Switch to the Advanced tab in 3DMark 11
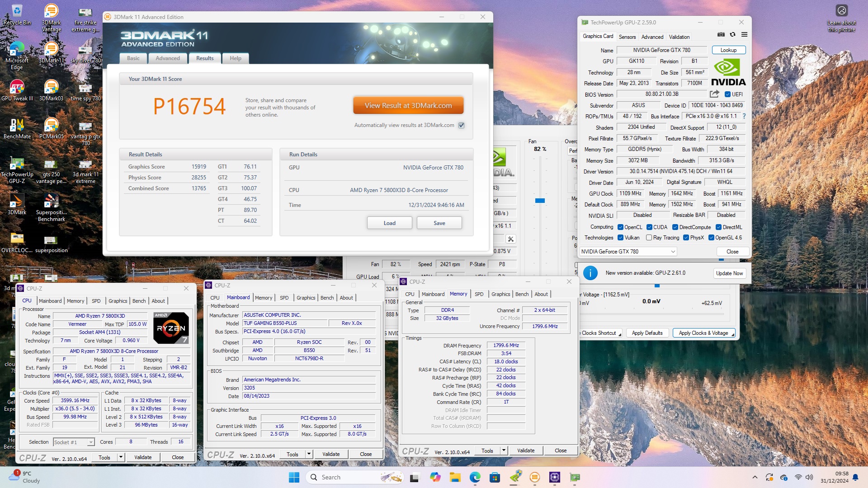The width and height of the screenshot is (868, 488). click(x=168, y=58)
